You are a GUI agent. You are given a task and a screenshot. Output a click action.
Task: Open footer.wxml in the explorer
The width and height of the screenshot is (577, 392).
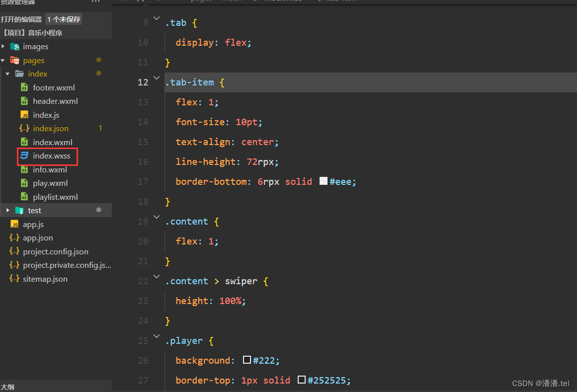tap(54, 87)
